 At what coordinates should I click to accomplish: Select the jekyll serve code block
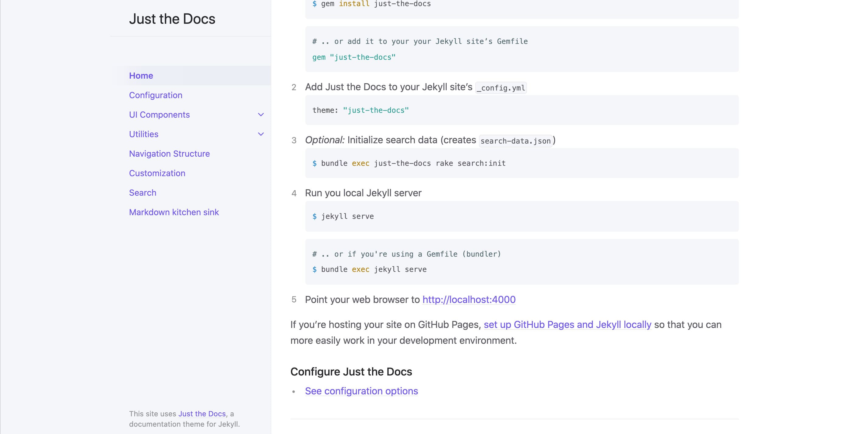tap(347, 216)
